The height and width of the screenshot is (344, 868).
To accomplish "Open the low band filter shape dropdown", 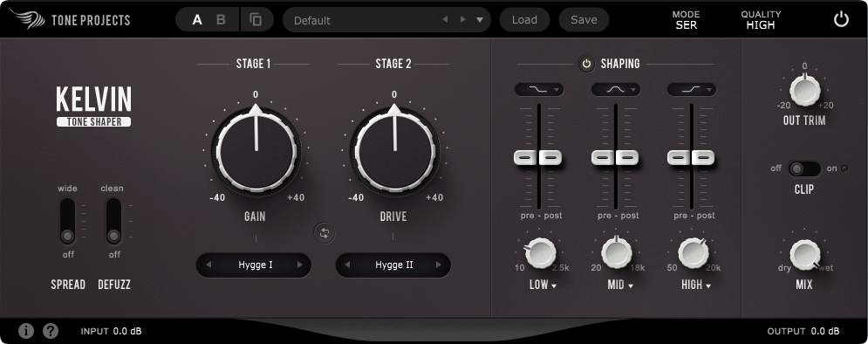I will click(538, 89).
